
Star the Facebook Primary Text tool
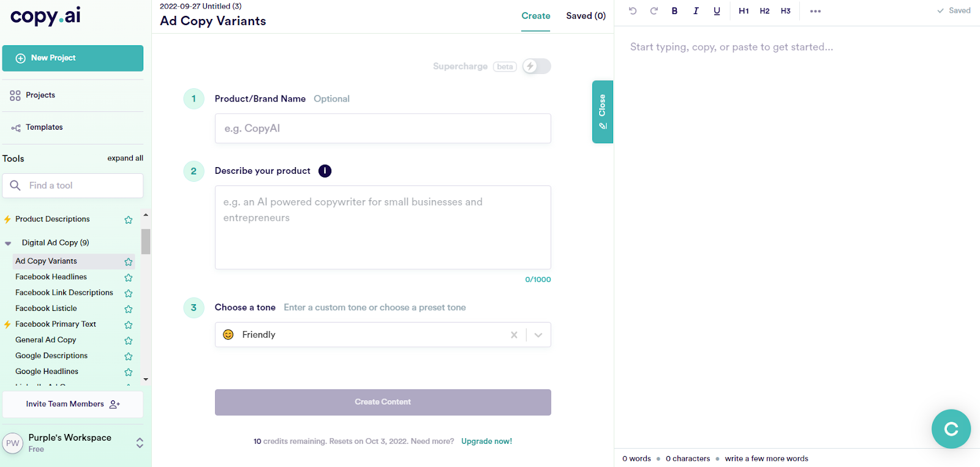tap(129, 325)
